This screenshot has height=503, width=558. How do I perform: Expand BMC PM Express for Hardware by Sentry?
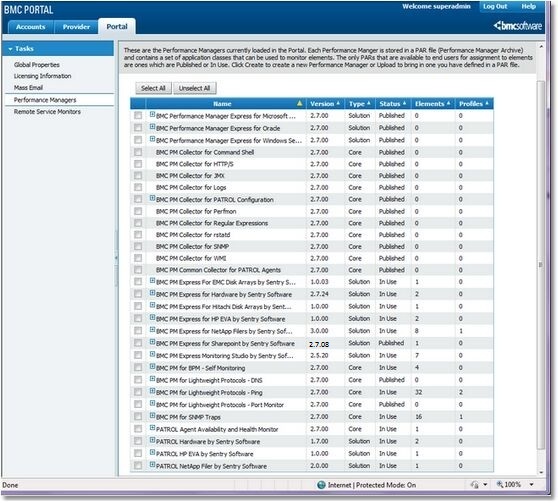[152, 293]
